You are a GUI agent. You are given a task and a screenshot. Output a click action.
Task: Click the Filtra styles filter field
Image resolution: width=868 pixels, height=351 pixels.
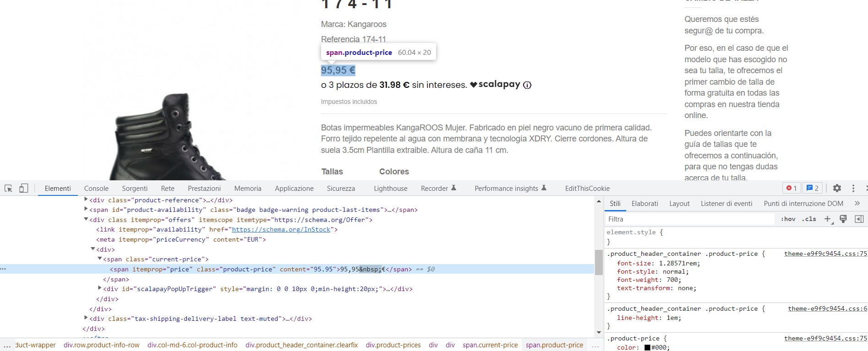689,219
